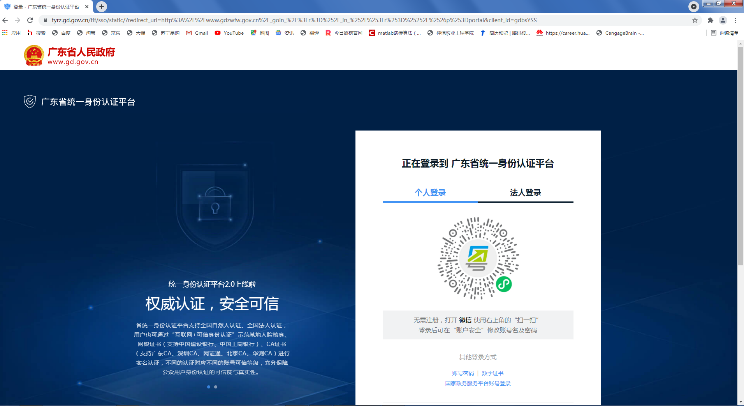Click the green mini-program badge on QR code
The height and width of the screenshot is (406, 744).
tap(504, 284)
